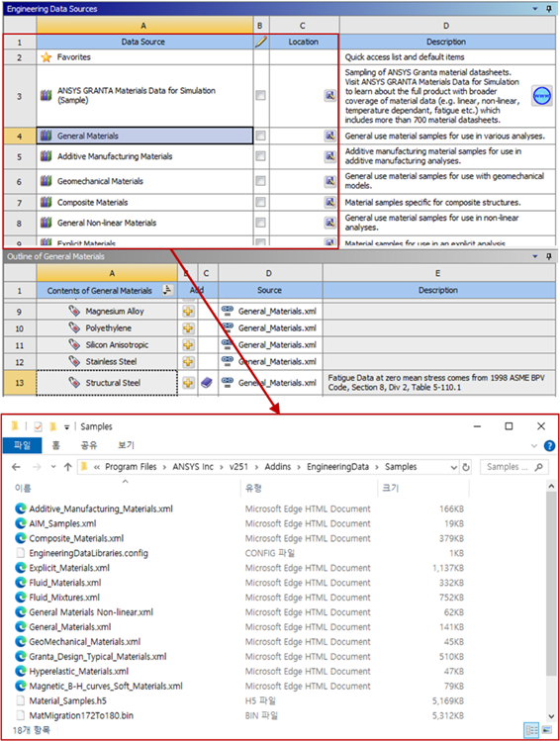Go up one folder level in Explorer
Image resolution: width=560 pixels, height=741 pixels.
(68, 467)
